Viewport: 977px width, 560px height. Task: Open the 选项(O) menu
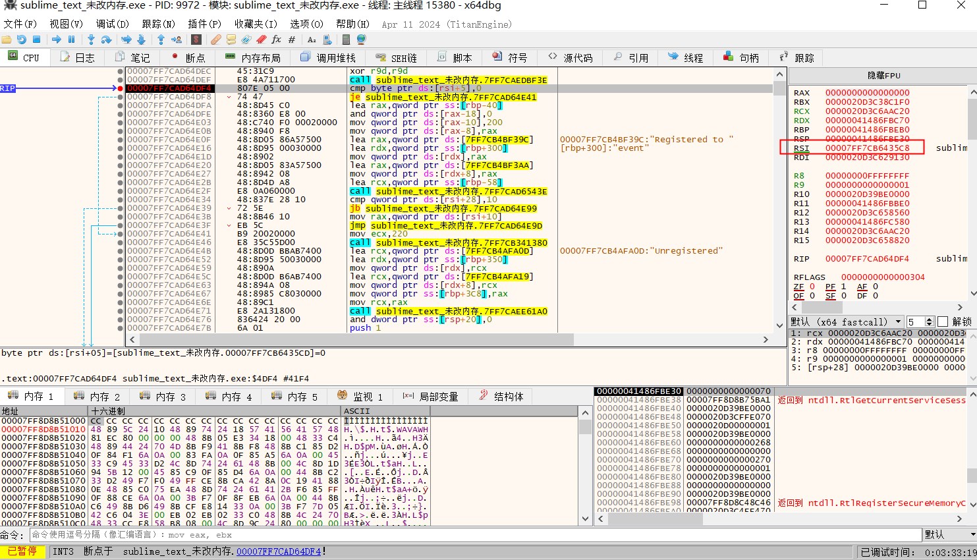(x=306, y=24)
